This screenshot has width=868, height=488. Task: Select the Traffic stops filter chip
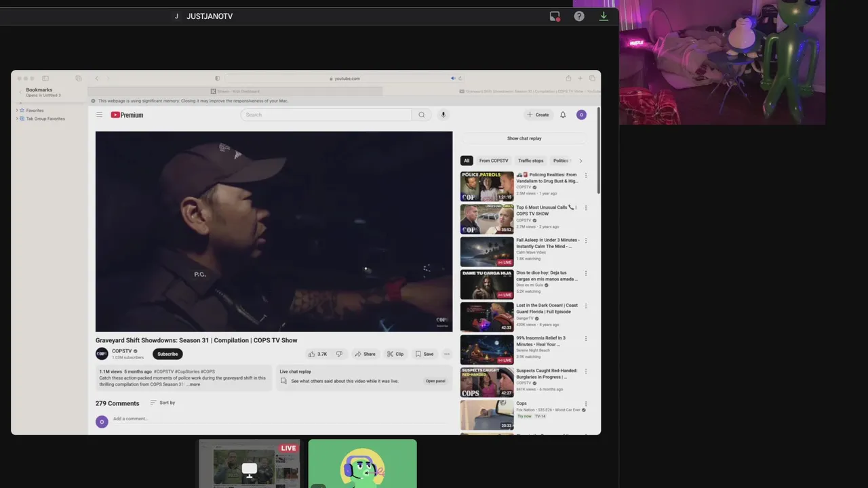(x=530, y=161)
